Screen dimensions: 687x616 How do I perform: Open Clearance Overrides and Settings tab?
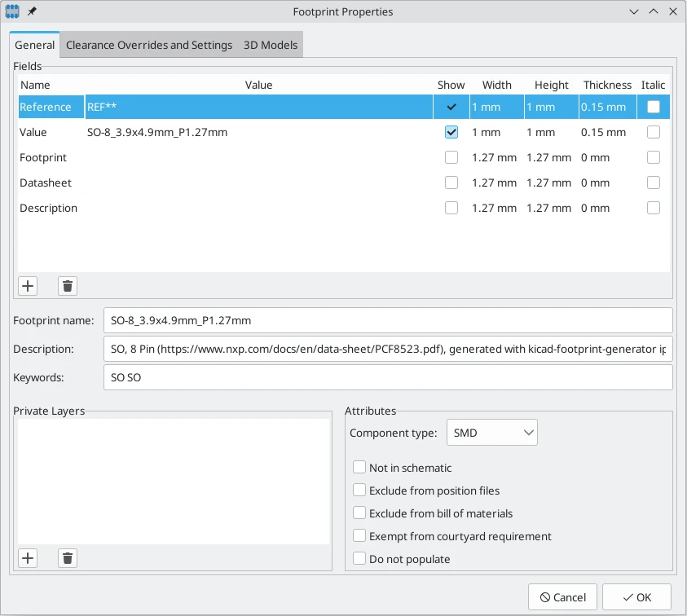click(x=149, y=46)
